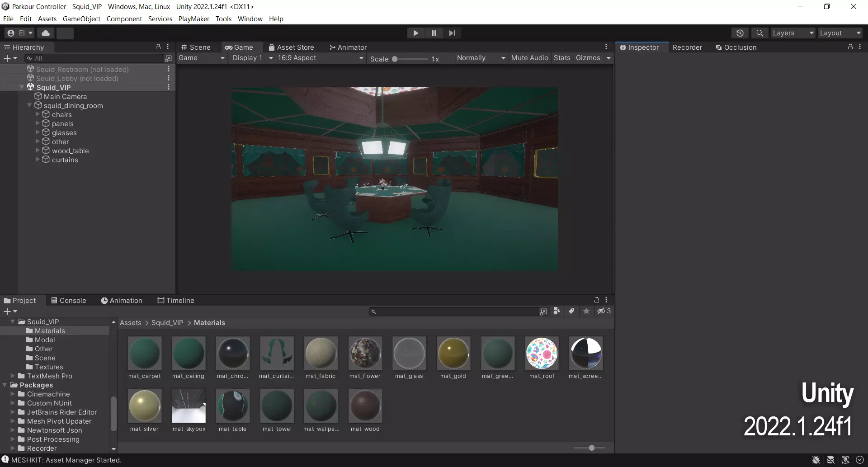Viewport: 868px width, 467px height.
Task: Switch to the Animator tab
Action: click(x=348, y=47)
